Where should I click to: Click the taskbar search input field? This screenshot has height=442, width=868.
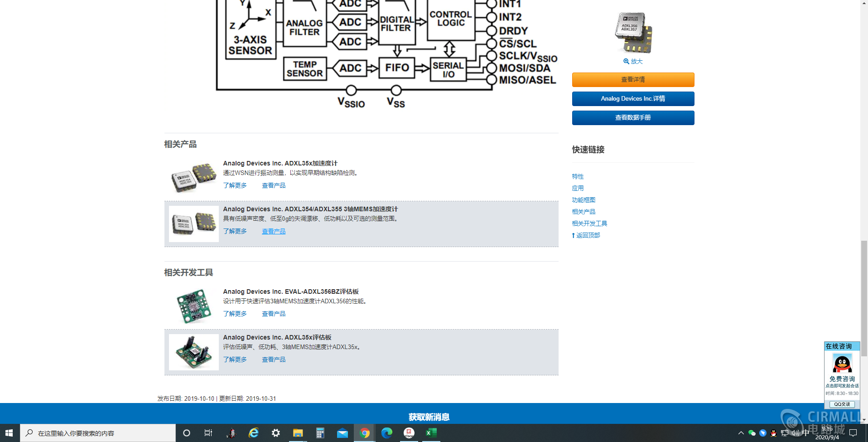[98, 433]
